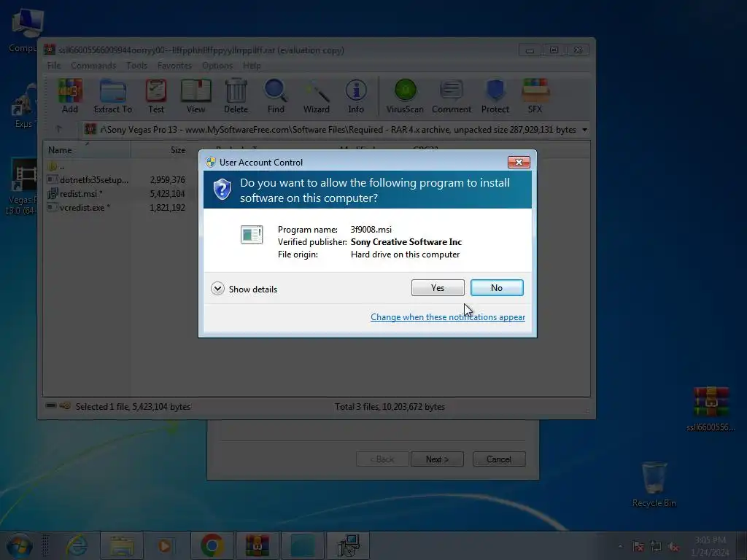Open the Vegas Pro 13.0 desktop shortcut
The height and width of the screenshot is (560, 747).
[22, 187]
